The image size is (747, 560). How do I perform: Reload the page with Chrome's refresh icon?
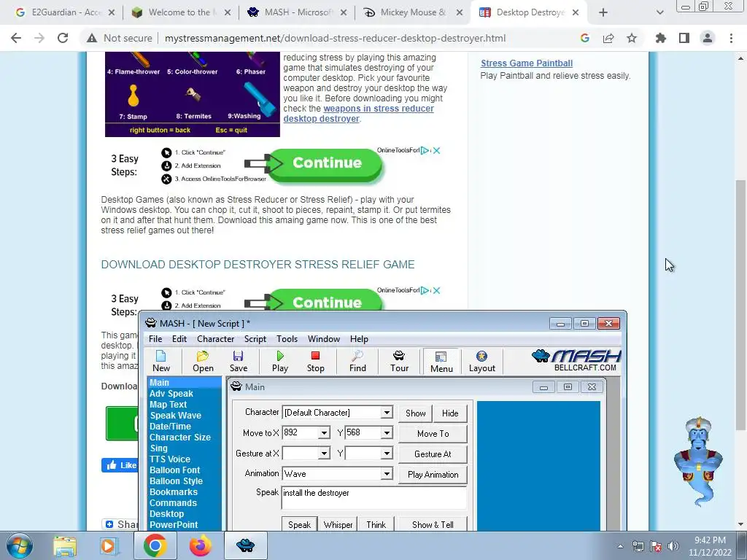pos(63,38)
